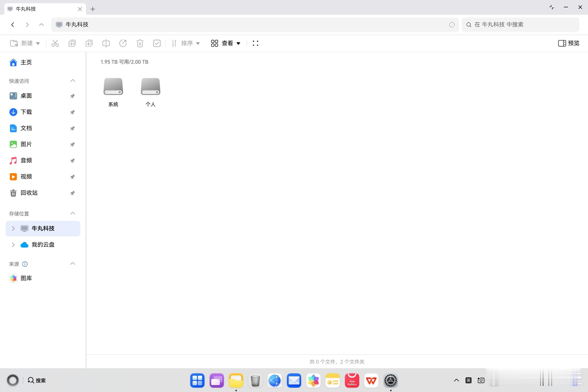
Task: Click the Rename icon in toolbar
Action: coord(106,43)
